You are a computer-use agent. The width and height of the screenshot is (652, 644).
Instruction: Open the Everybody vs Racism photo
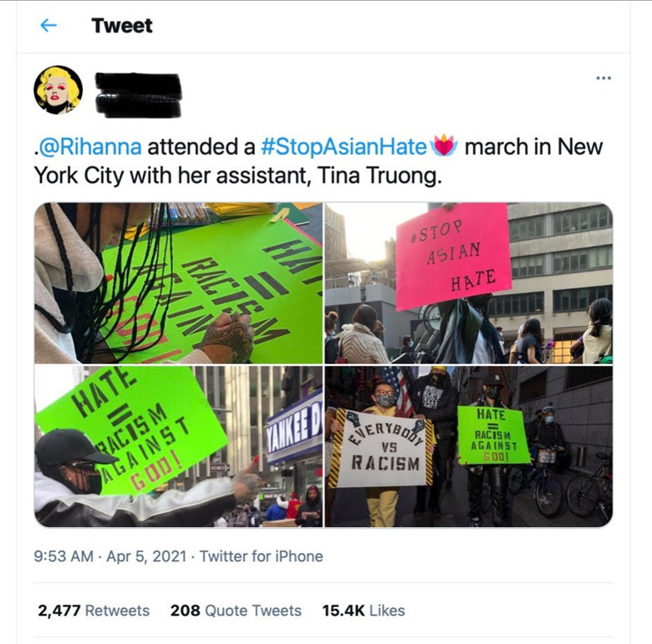[469, 446]
